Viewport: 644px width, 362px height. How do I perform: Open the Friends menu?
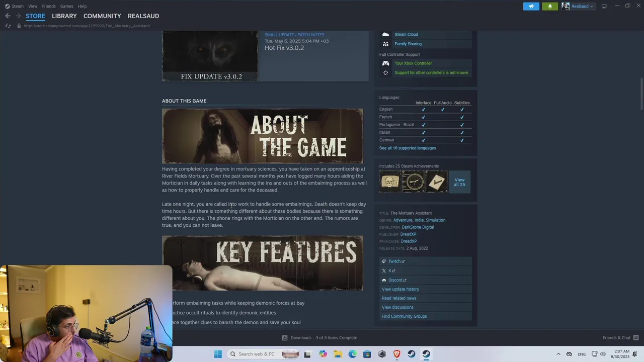pyautogui.click(x=49, y=6)
